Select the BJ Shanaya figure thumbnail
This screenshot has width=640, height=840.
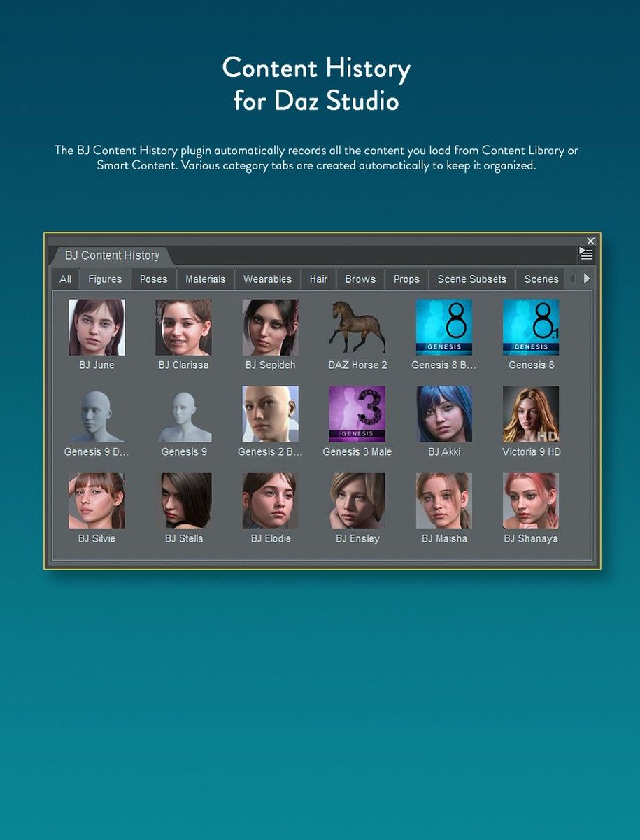pos(531,501)
